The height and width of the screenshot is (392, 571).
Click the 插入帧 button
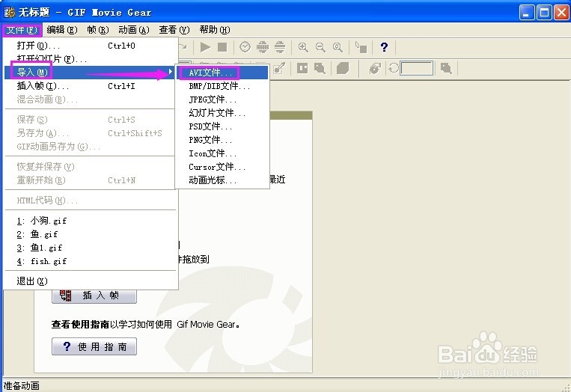[94, 296]
